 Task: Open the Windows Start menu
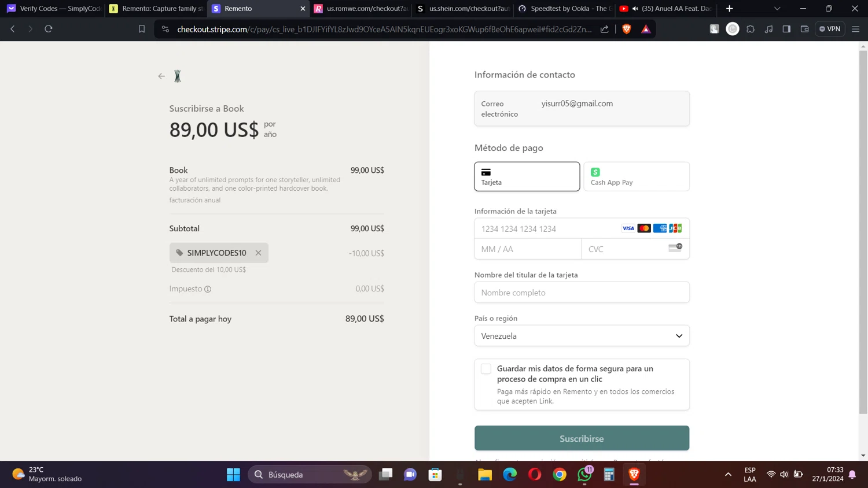coord(233,475)
